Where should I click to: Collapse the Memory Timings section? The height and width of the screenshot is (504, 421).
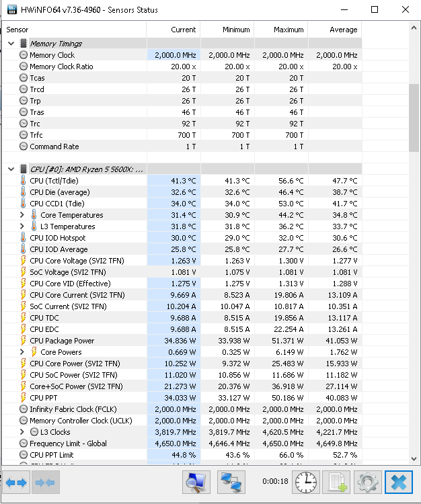pyautogui.click(x=11, y=44)
